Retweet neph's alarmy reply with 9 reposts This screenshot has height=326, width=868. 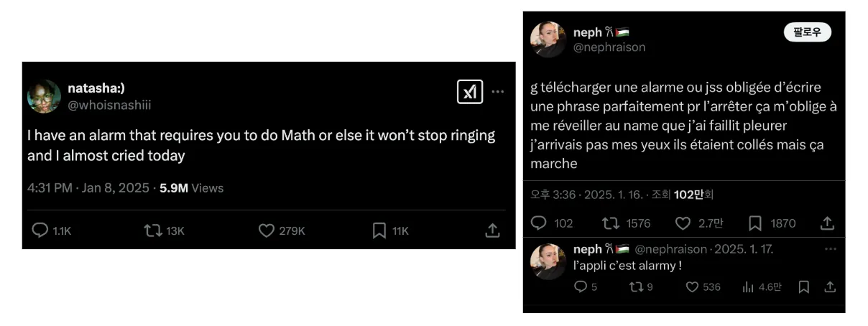tap(634, 287)
